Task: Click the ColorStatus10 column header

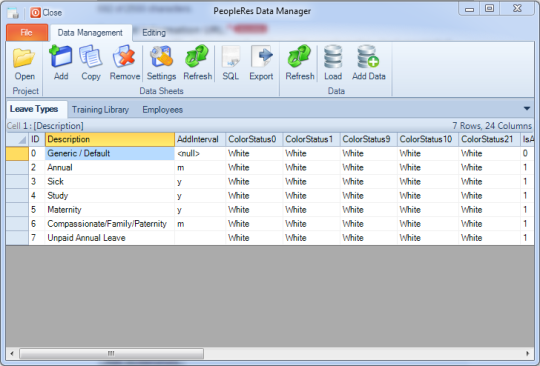Action: (x=428, y=139)
